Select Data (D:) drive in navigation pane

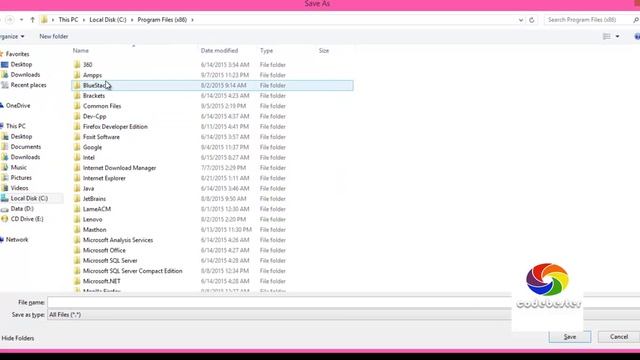tap(22, 209)
